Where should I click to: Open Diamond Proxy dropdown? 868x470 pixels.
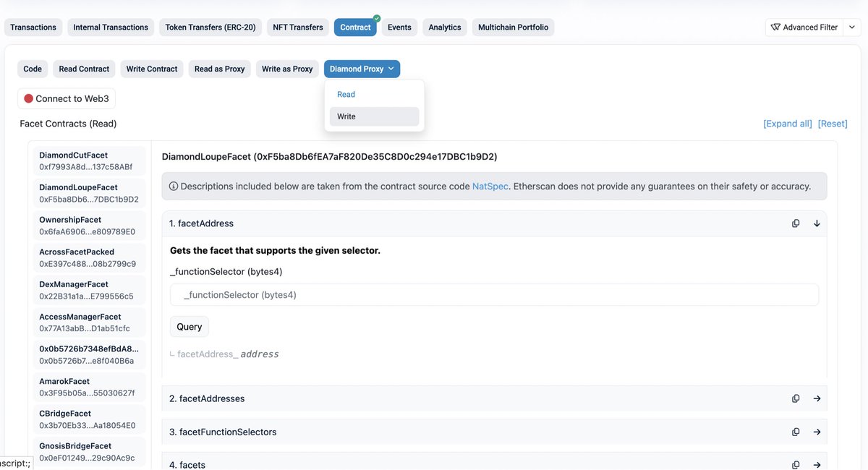[362, 69]
